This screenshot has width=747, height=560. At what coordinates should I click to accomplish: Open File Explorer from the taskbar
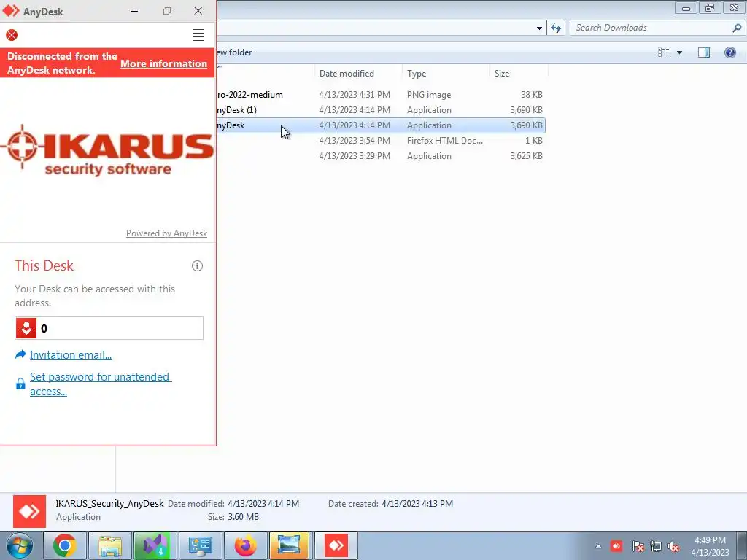(110, 545)
